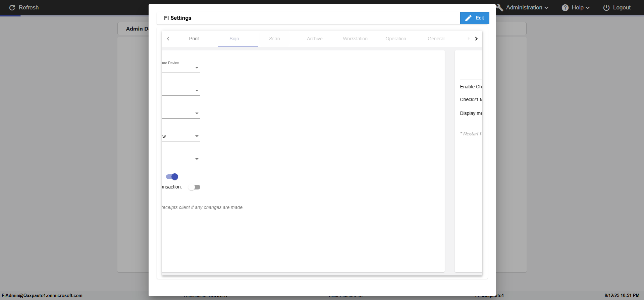Switch to the Operation tab

396,39
